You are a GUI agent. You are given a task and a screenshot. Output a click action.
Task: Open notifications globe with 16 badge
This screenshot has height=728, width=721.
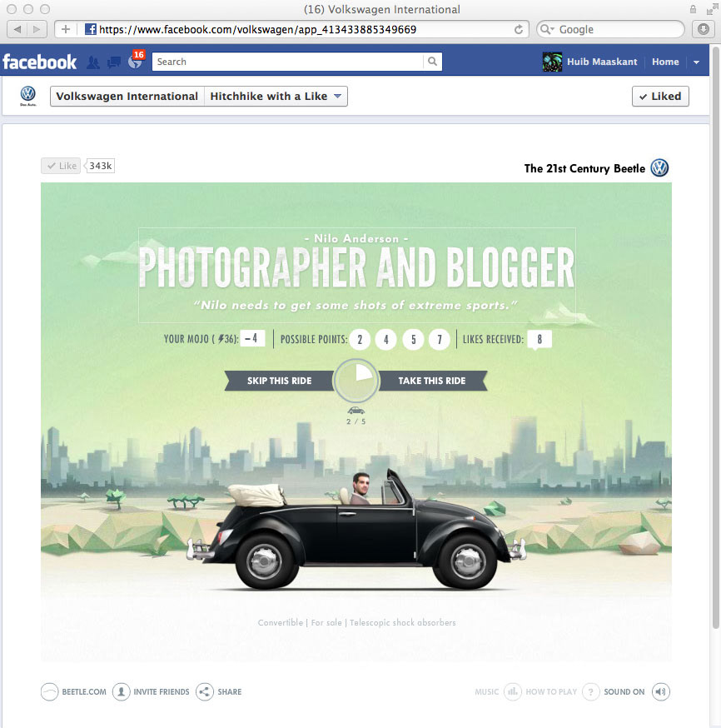(x=135, y=62)
